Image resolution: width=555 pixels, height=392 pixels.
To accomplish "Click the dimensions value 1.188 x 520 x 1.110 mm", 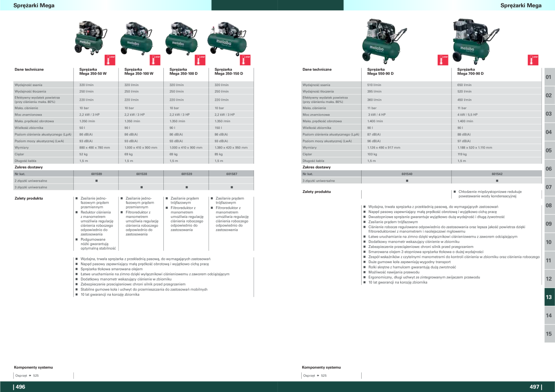I will pos(474,148).
